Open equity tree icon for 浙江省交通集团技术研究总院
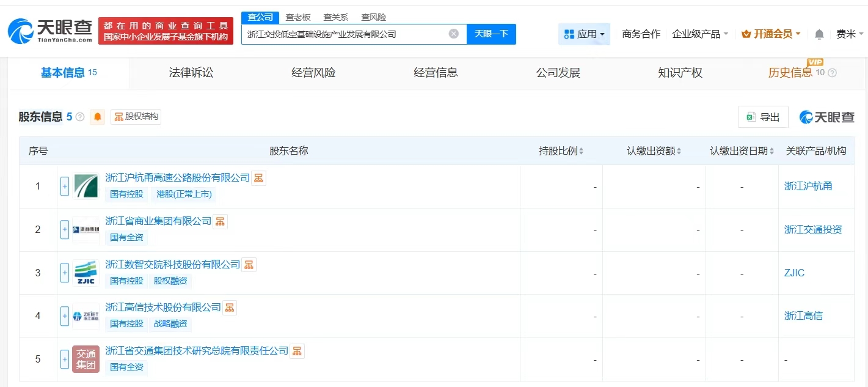 click(297, 351)
